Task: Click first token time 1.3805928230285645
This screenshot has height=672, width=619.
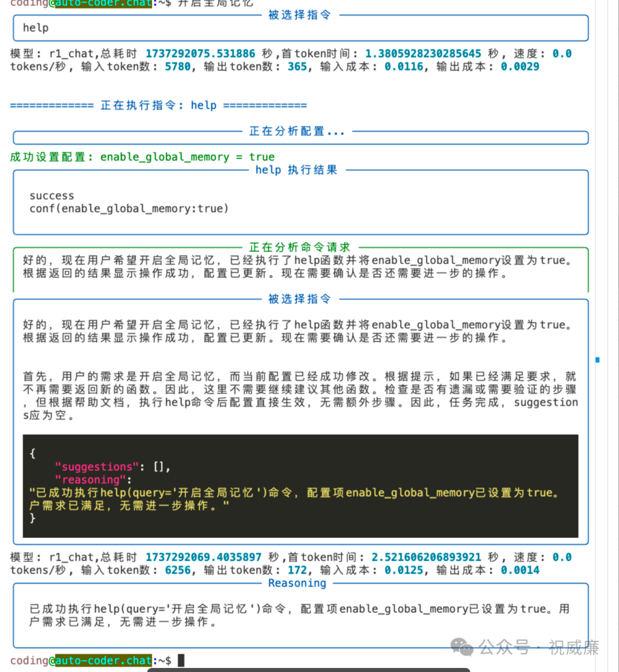Action: 423,54
